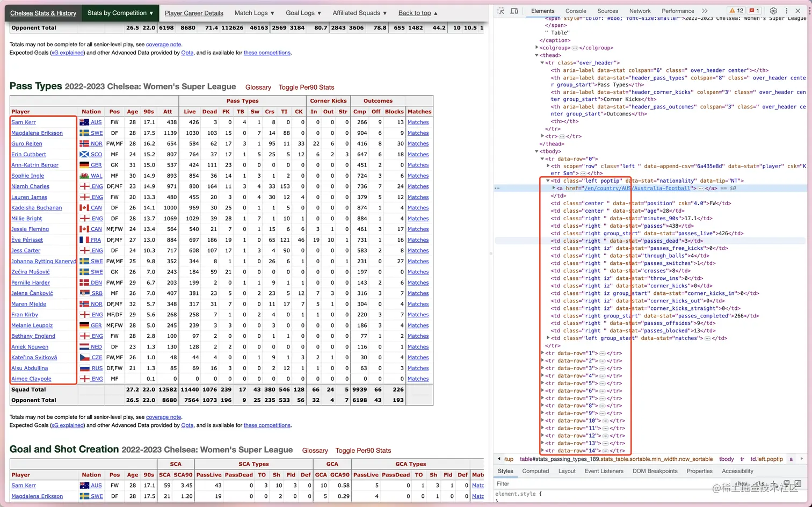Viewport: 812px width, 507px height.
Task: Open Glossary for Pass Types table
Action: [258, 88]
